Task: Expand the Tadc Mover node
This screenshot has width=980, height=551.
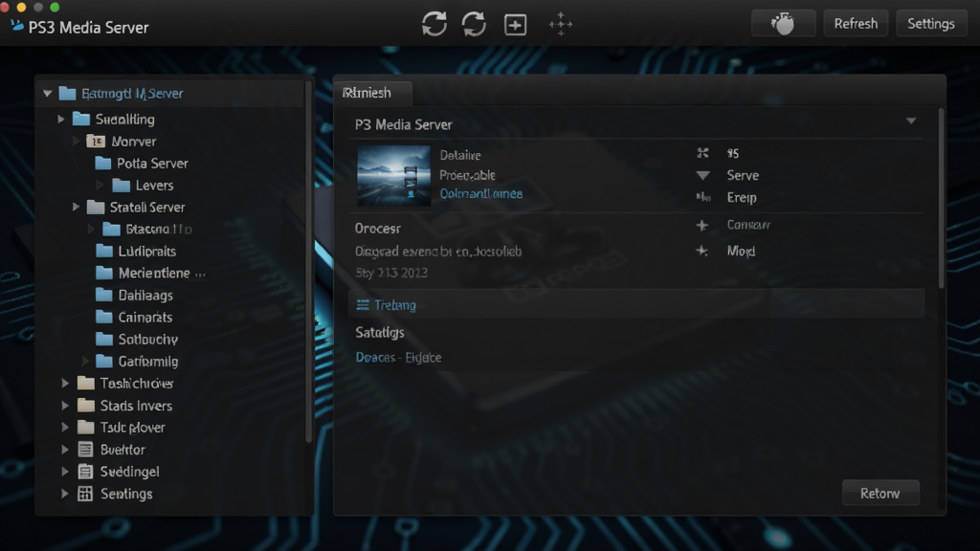Action: 65,428
